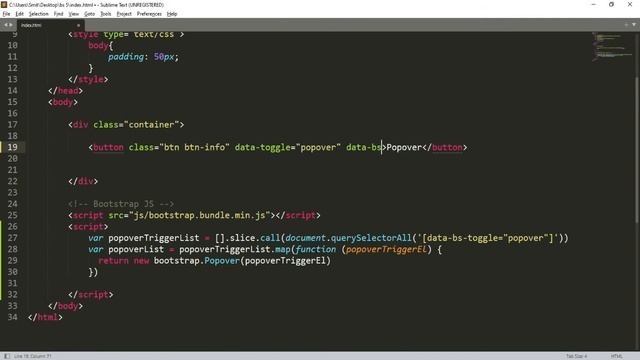640x360 pixels.
Task: Click the Popover button label text
Action: pyautogui.click(x=404, y=147)
